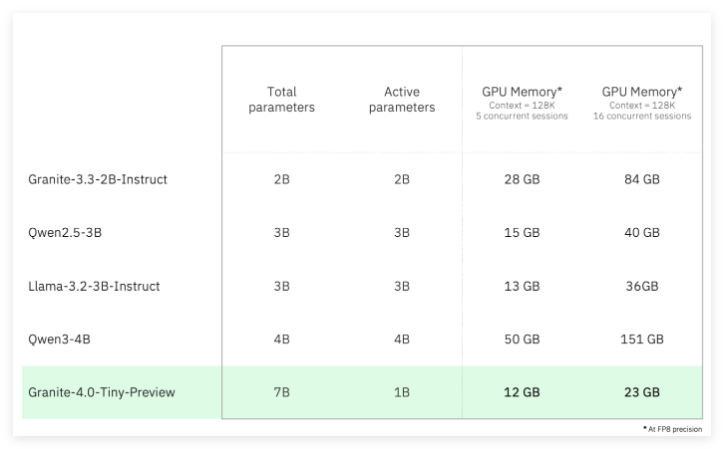Image resolution: width=724 pixels, height=449 pixels.
Task: Select the 13 GB cell for Llama-3.2
Action: (524, 286)
